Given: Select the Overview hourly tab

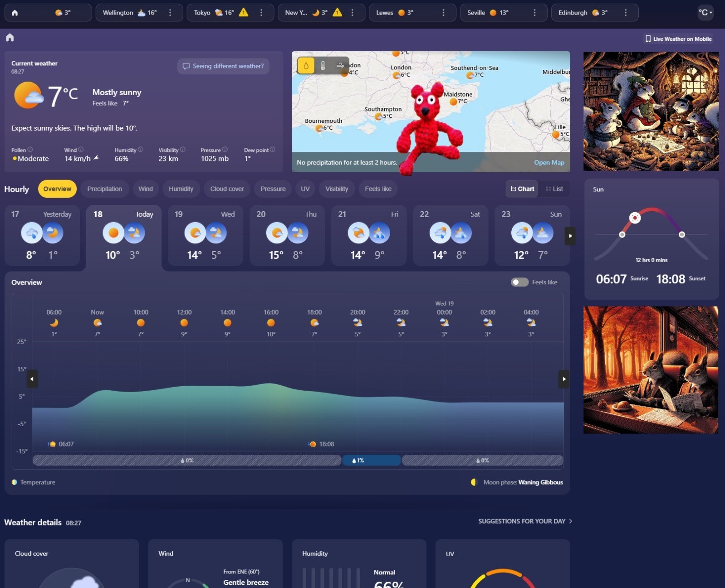Looking at the screenshot, I should click(57, 189).
